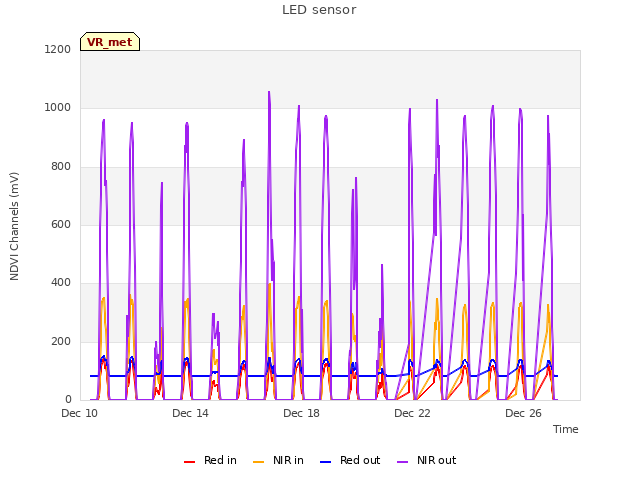Image resolution: width=640 pixels, height=480 pixels.
Task: Click the 200 y-axis tick label
Action: tap(61, 341)
